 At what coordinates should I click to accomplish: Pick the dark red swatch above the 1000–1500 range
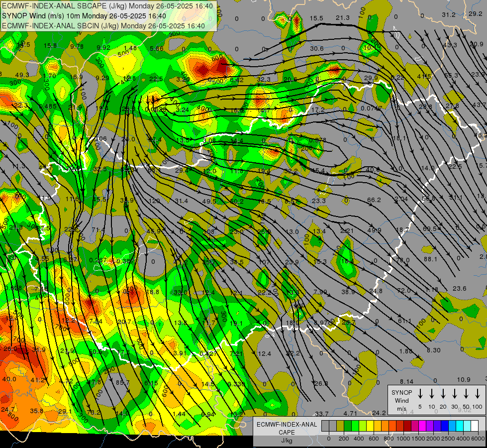tap(407, 426)
